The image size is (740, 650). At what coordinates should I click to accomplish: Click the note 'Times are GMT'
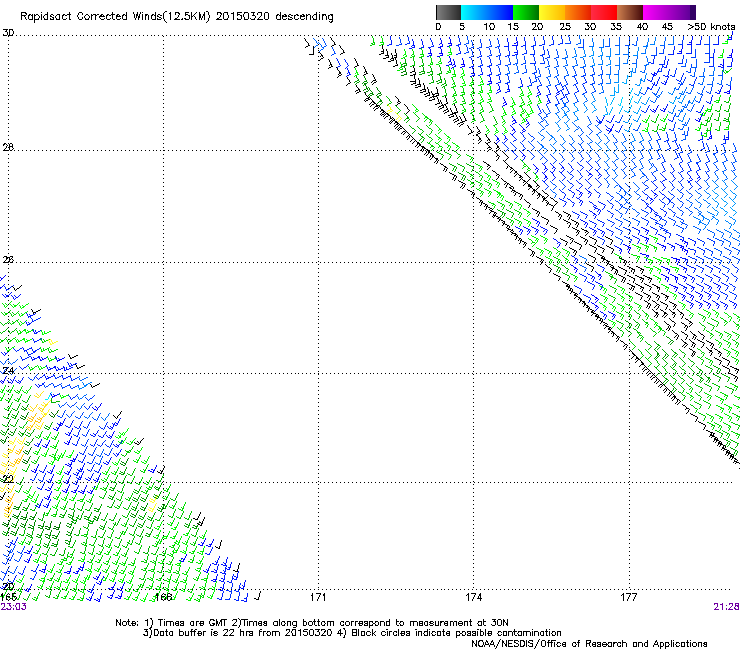(x=193, y=623)
